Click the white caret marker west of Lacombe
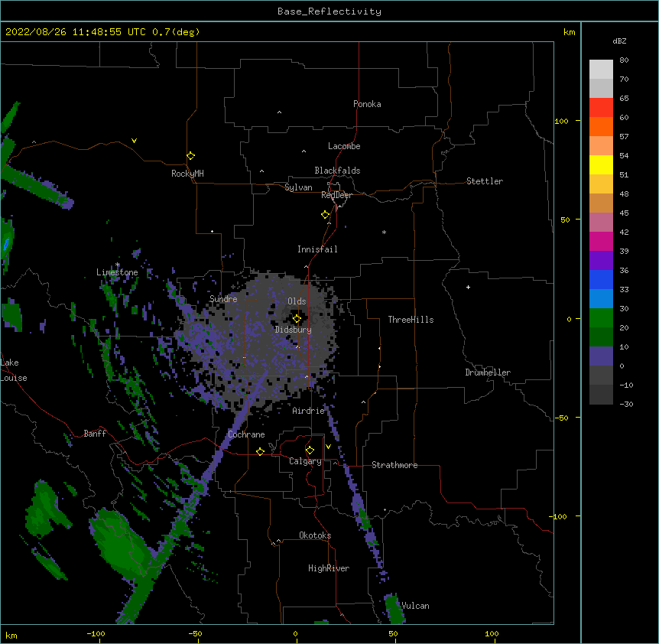The height and width of the screenshot is (644, 659). coord(304,151)
